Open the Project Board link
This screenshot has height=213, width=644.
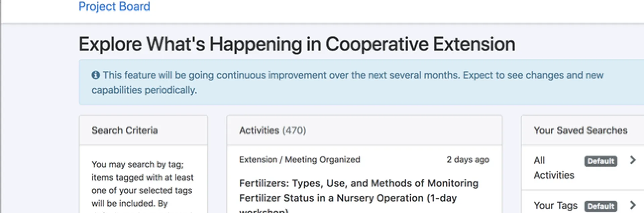click(x=114, y=7)
